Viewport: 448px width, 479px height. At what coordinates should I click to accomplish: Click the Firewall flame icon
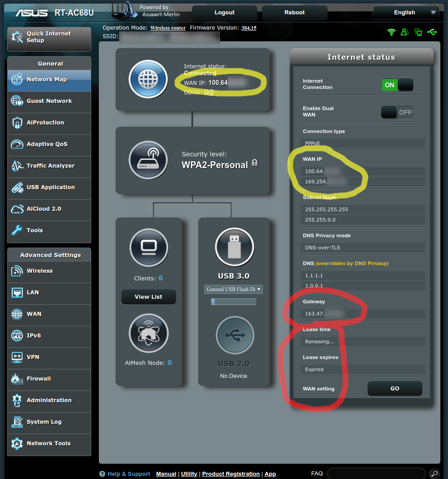coord(17,379)
